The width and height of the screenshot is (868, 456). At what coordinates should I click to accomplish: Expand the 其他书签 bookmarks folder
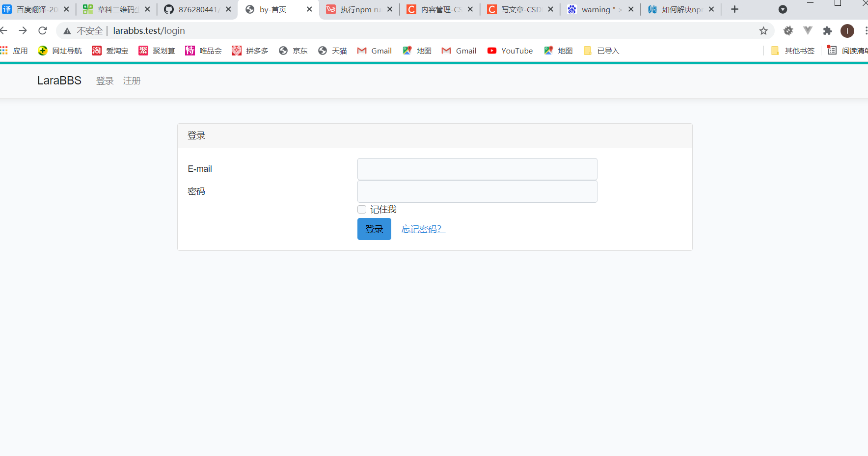(792, 51)
